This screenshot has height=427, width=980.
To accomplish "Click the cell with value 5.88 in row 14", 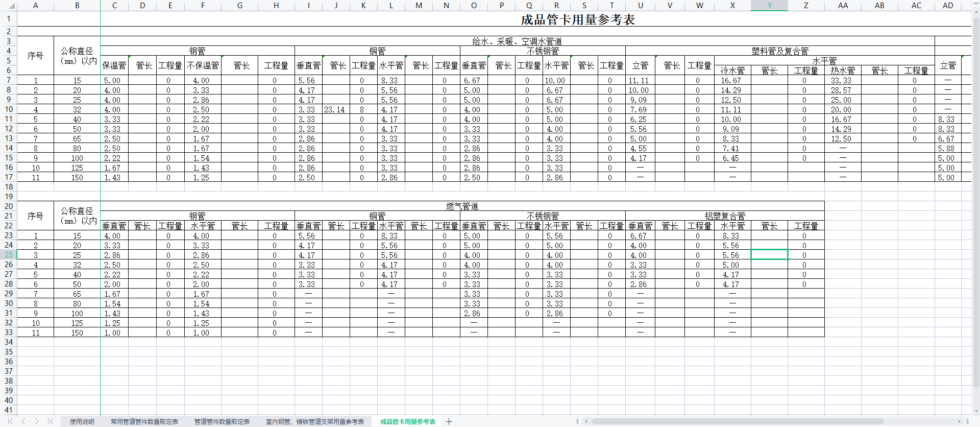I will [948, 148].
